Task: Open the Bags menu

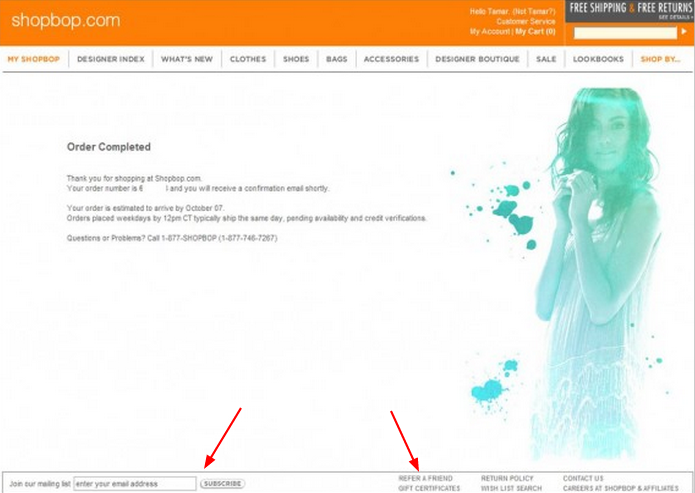Action: click(x=337, y=59)
